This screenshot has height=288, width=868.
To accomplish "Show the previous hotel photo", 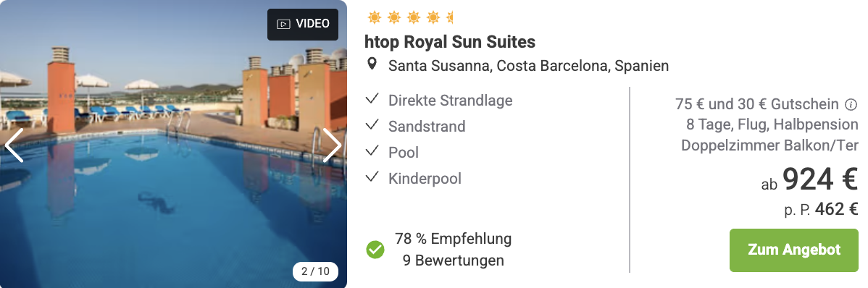I will (14, 145).
